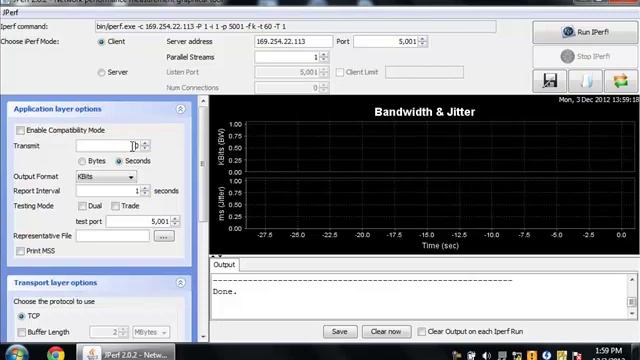Select the Server mode radio button

coord(101,72)
